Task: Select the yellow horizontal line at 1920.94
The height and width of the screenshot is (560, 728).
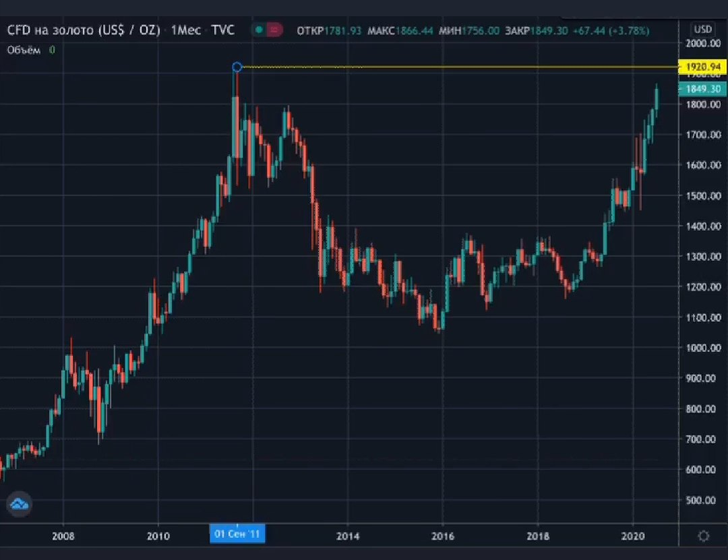Action: [460, 67]
